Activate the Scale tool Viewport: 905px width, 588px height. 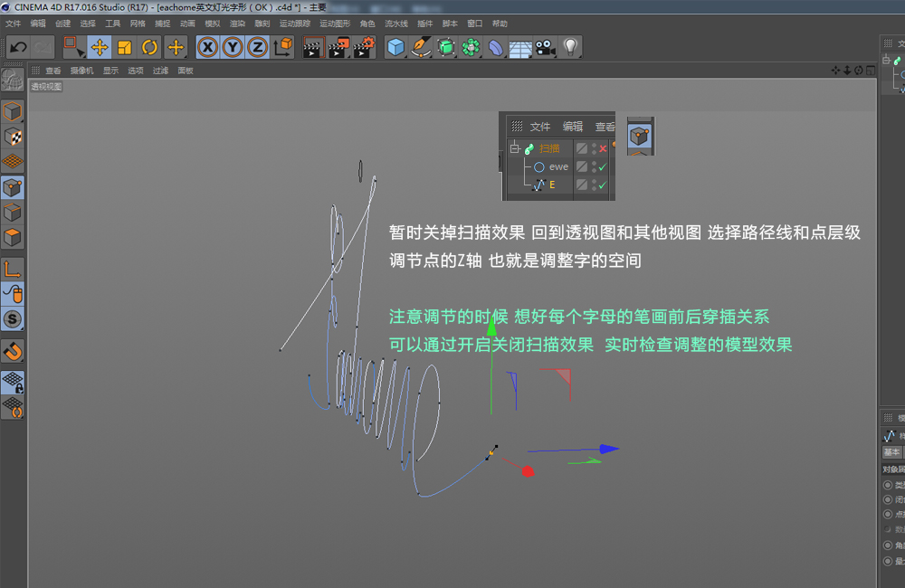125,47
